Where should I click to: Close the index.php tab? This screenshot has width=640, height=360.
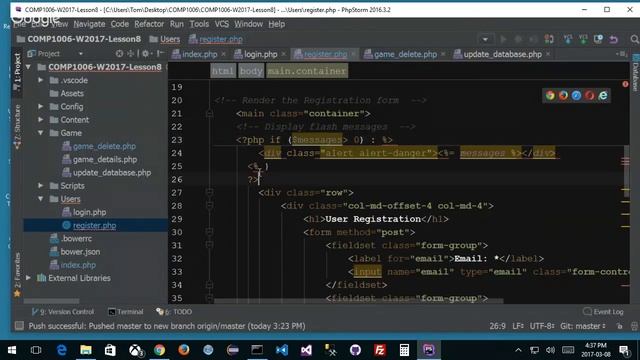224,54
